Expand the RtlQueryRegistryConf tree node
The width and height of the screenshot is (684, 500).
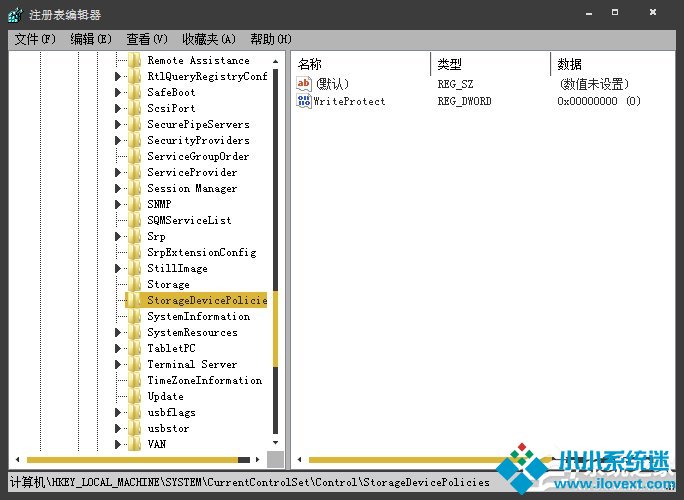point(118,76)
